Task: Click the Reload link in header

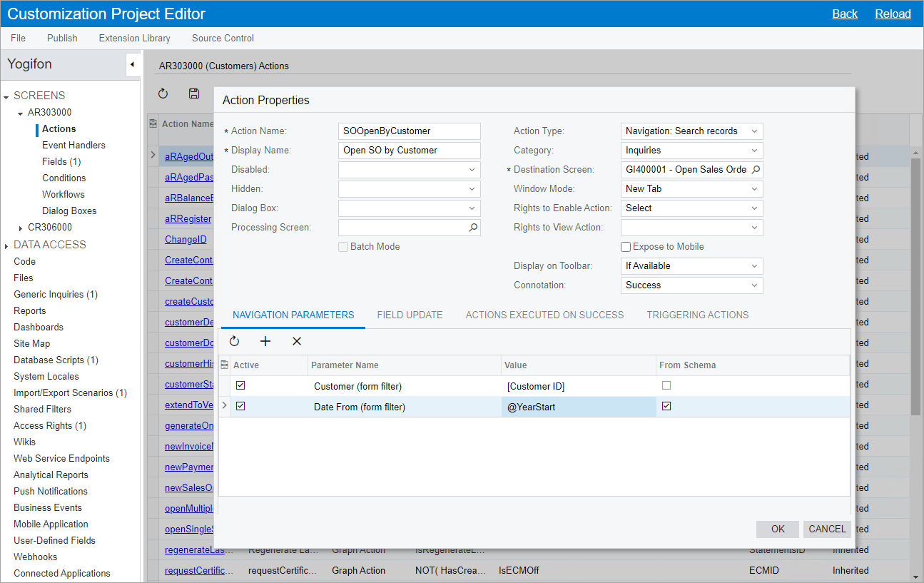Action: [893, 14]
